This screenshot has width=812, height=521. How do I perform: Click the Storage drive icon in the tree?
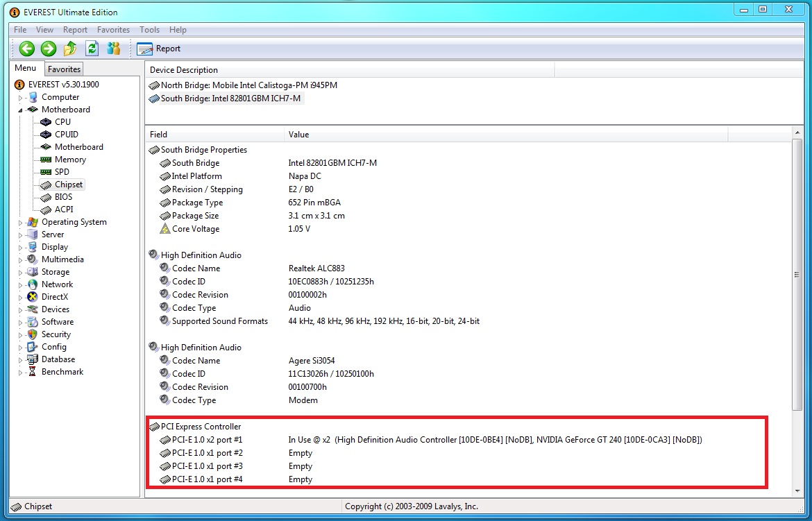(x=33, y=272)
